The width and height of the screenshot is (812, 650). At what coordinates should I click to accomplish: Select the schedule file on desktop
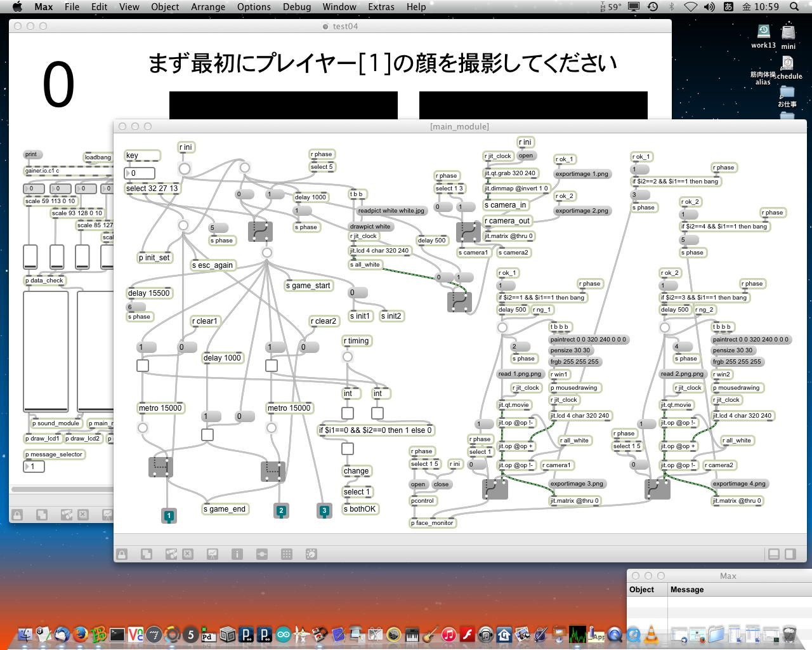click(x=788, y=68)
